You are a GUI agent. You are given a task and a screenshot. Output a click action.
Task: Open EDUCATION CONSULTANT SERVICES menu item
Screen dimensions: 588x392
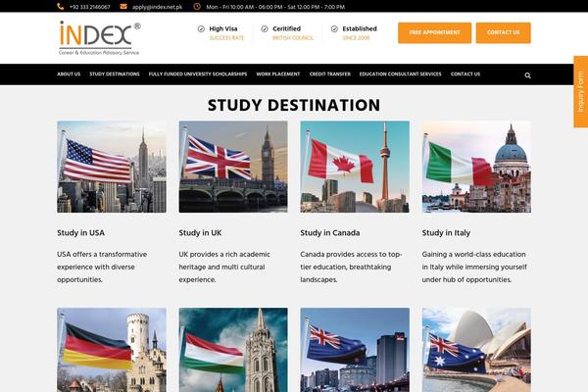point(400,74)
